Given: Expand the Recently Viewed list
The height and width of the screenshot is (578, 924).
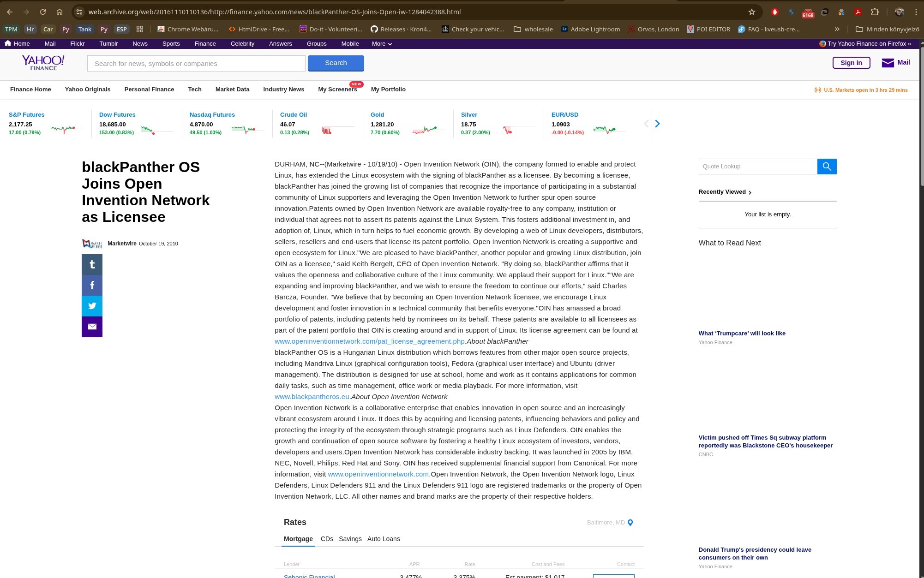Looking at the screenshot, I should point(725,192).
